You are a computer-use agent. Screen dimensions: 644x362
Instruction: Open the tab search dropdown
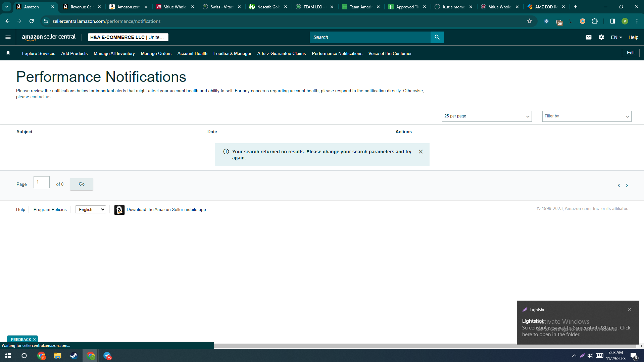[6, 7]
